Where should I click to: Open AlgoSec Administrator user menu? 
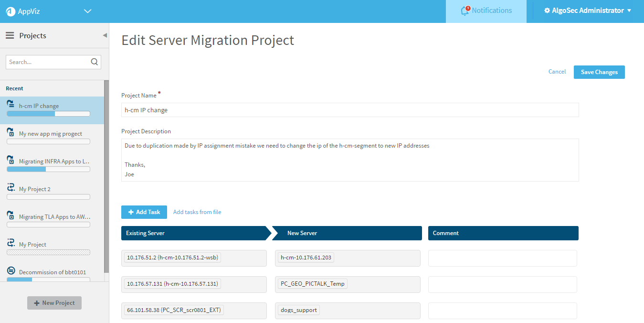click(588, 11)
